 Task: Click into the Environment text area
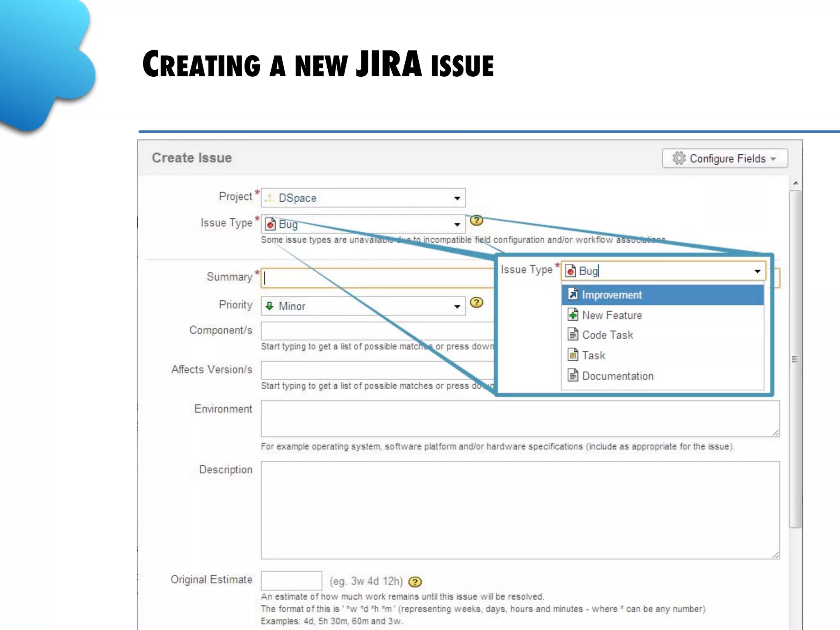pos(520,419)
